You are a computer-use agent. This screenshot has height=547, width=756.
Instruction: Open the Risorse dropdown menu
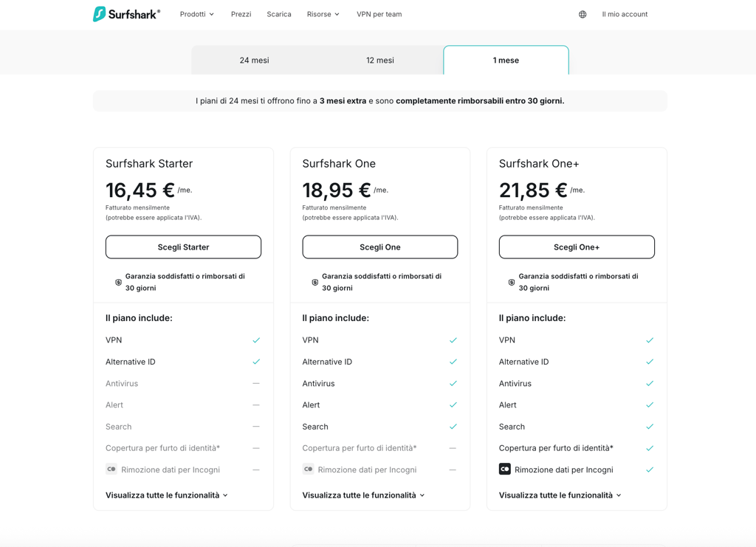pos(323,15)
